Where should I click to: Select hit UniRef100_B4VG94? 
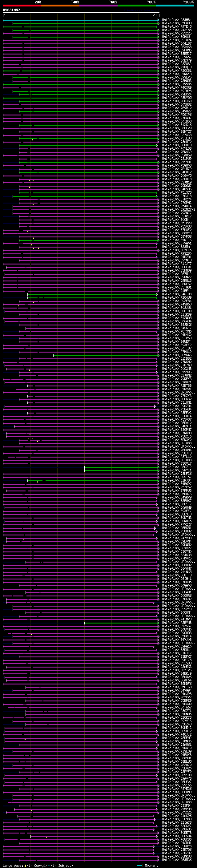pos(177,690)
